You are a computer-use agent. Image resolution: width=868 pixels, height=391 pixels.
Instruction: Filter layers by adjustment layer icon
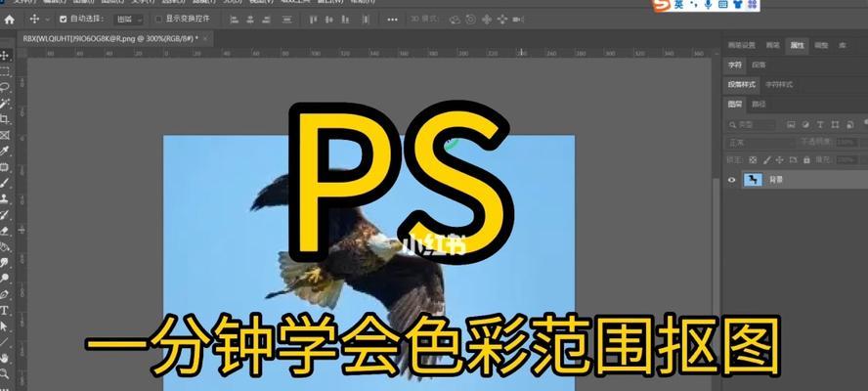[805, 124]
